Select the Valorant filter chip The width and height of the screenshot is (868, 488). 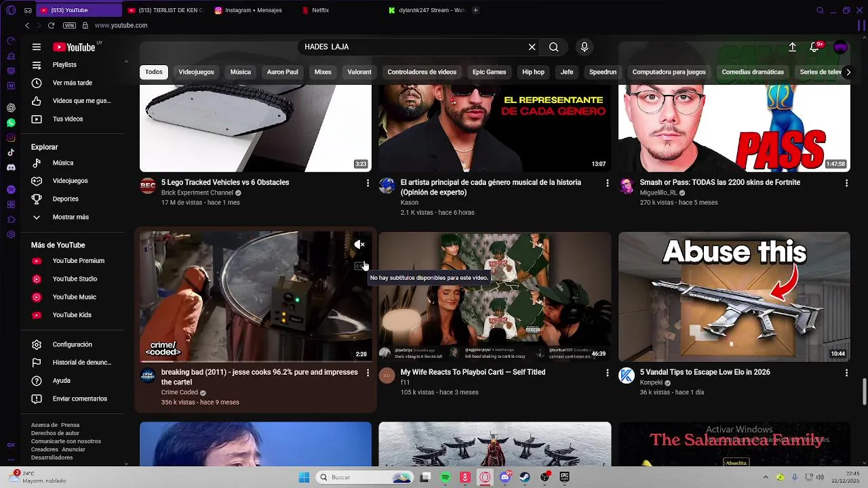click(359, 72)
